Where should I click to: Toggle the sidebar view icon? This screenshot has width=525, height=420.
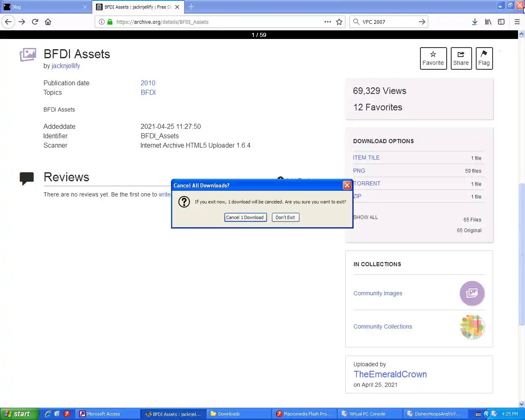(501, 22)
